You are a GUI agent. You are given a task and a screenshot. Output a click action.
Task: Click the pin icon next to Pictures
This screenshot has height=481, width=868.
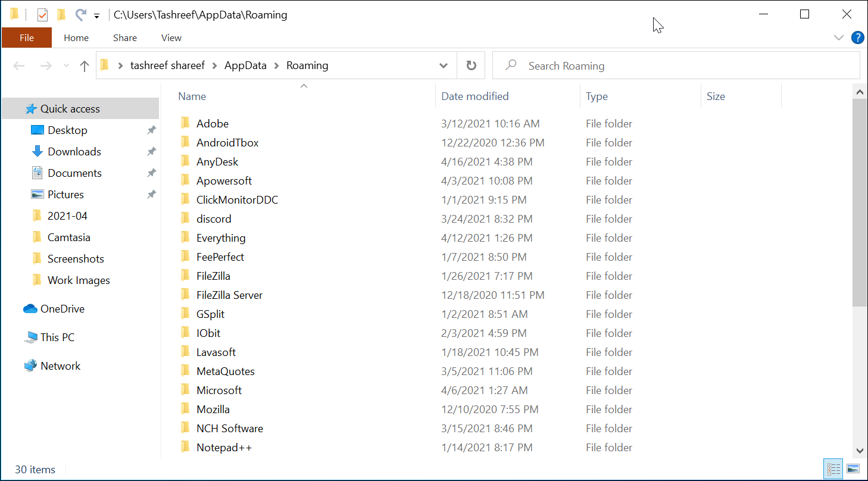152,195
